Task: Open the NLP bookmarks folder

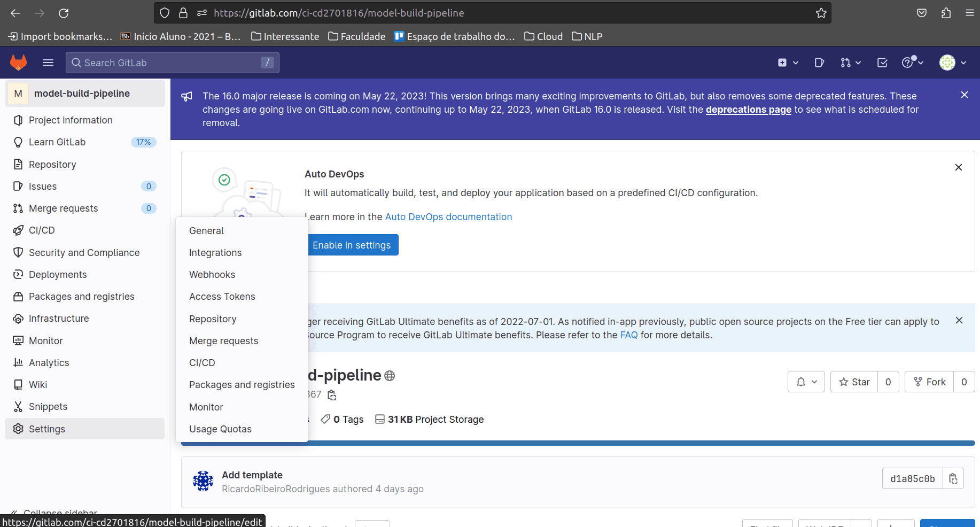Action: 587,36
